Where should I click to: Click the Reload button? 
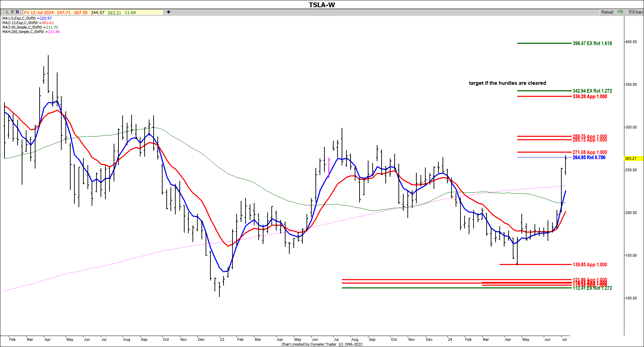coord(607,12)
